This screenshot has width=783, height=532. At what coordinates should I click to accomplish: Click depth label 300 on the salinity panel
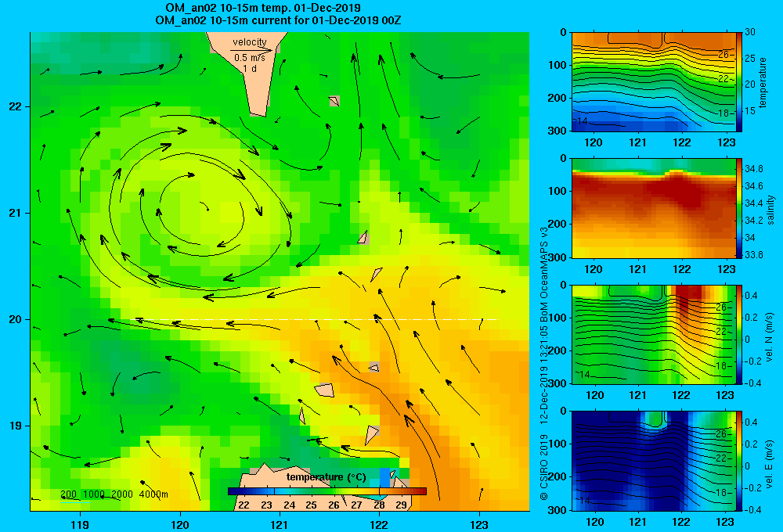point(557,257)
